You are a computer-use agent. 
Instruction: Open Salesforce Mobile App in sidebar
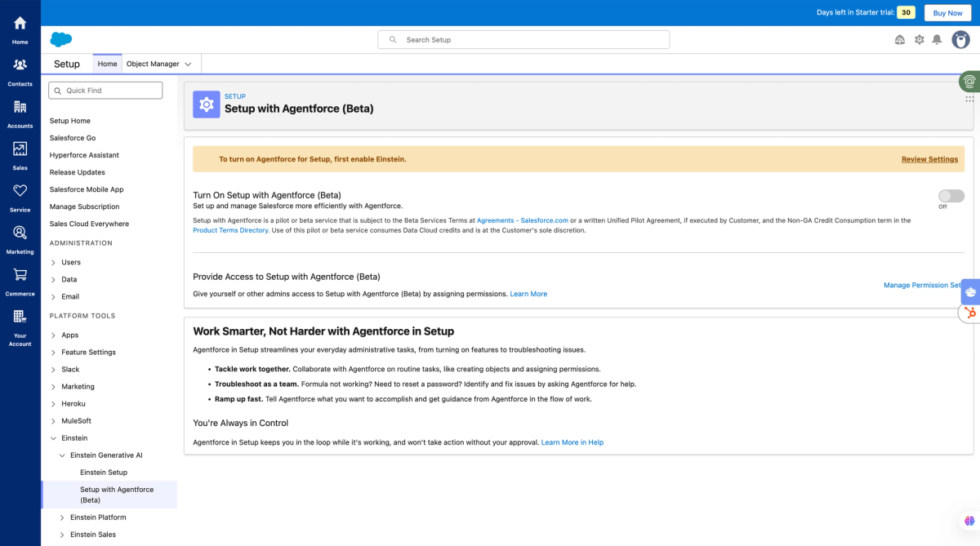click(87, 189)
